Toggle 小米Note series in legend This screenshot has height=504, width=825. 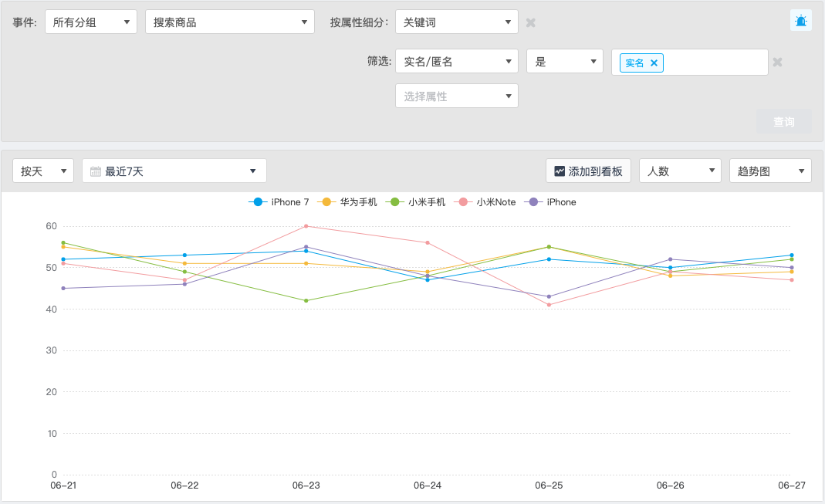pos(485,202)
